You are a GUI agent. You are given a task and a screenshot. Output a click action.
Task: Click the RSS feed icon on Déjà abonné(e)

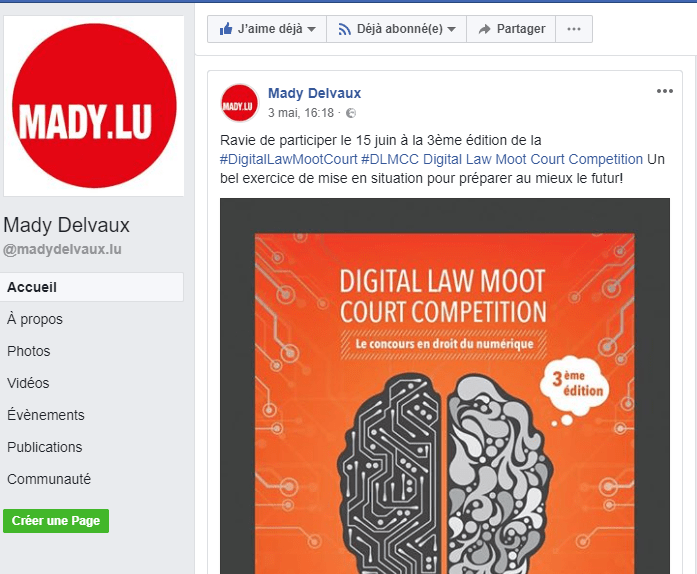coord(344,29)
